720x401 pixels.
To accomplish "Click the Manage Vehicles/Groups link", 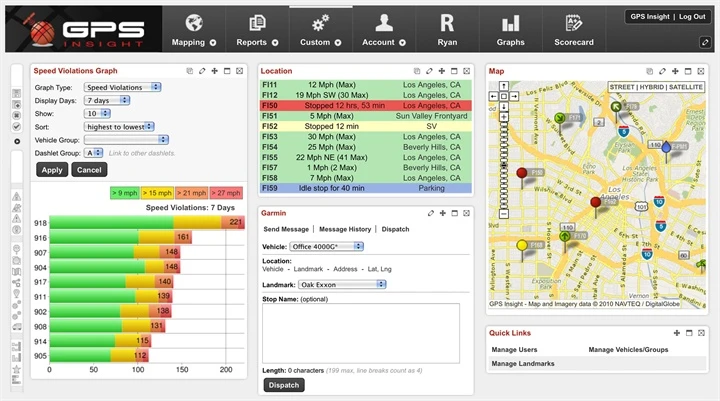I will pos(628,350).
